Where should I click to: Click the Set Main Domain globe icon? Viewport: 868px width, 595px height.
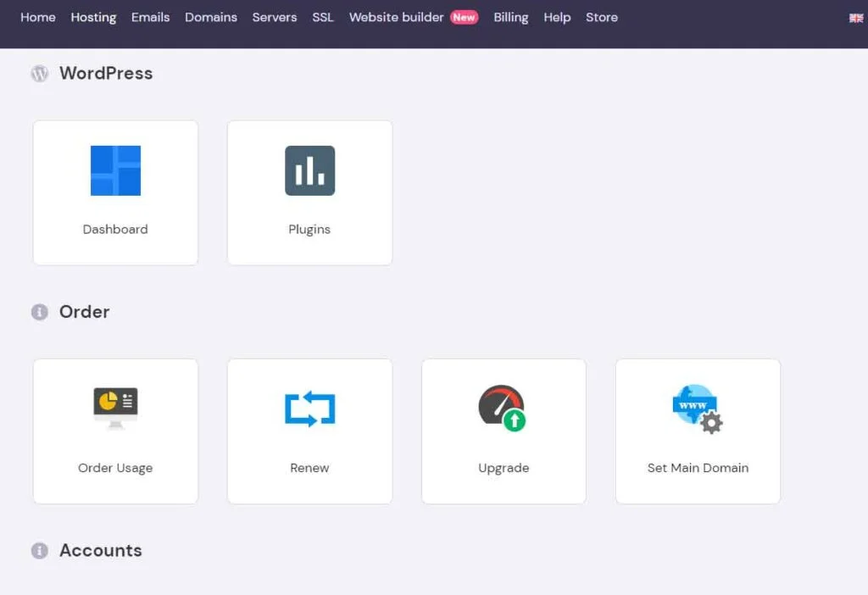(698, 409)
